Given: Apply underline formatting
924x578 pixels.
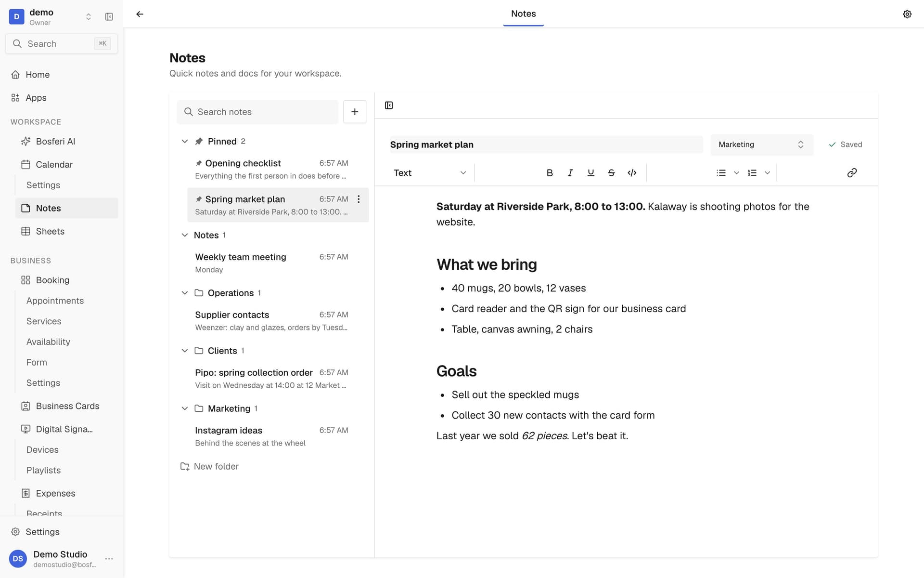Looking at the screenshot, I should [x=591, y=173].
